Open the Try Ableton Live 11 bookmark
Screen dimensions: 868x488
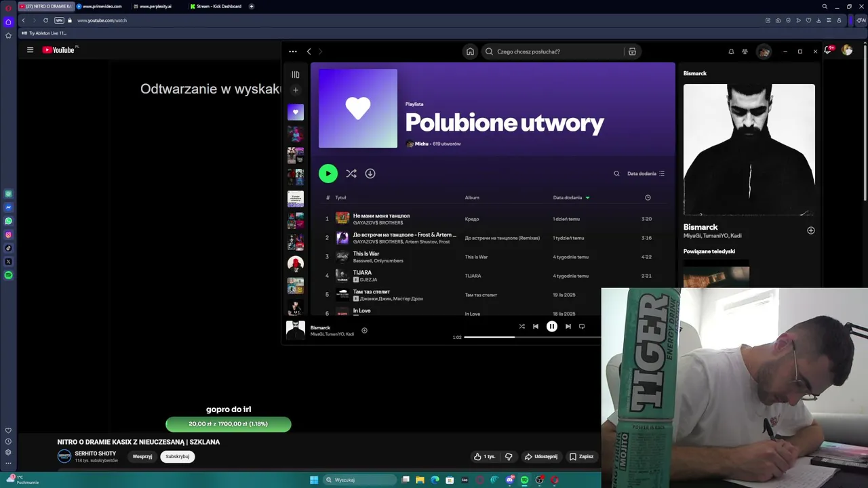(44, 33)
